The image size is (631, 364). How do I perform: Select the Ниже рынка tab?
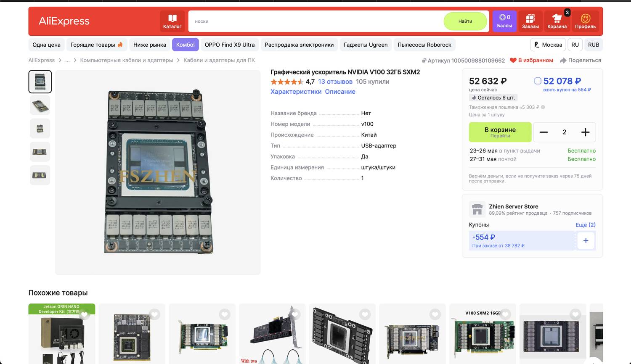pos(150,45)
